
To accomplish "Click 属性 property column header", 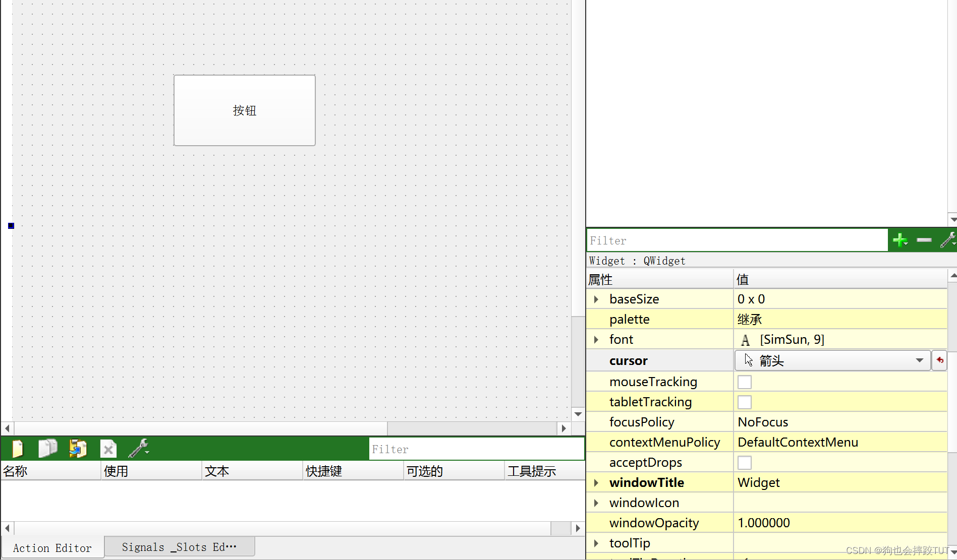I will click(x=660, y=279).
